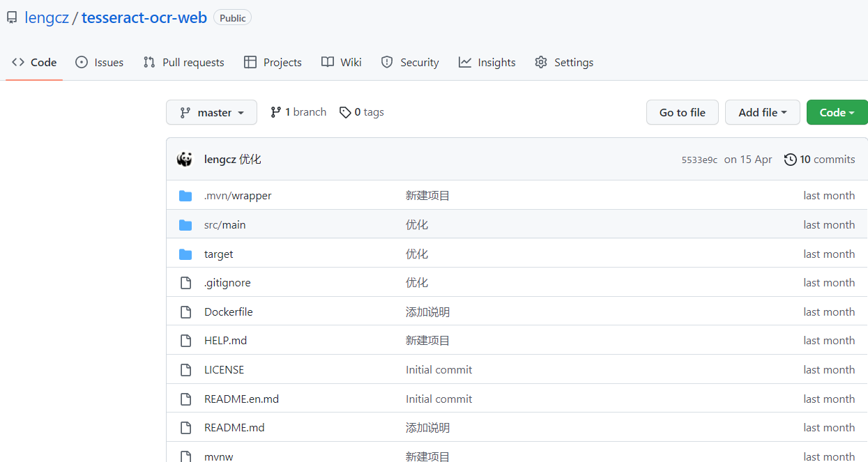This screenshot has height=462, width=868.
Task: Click the file icon next to .gitignore
Action: pyautogui.click(x=185, y=283)
